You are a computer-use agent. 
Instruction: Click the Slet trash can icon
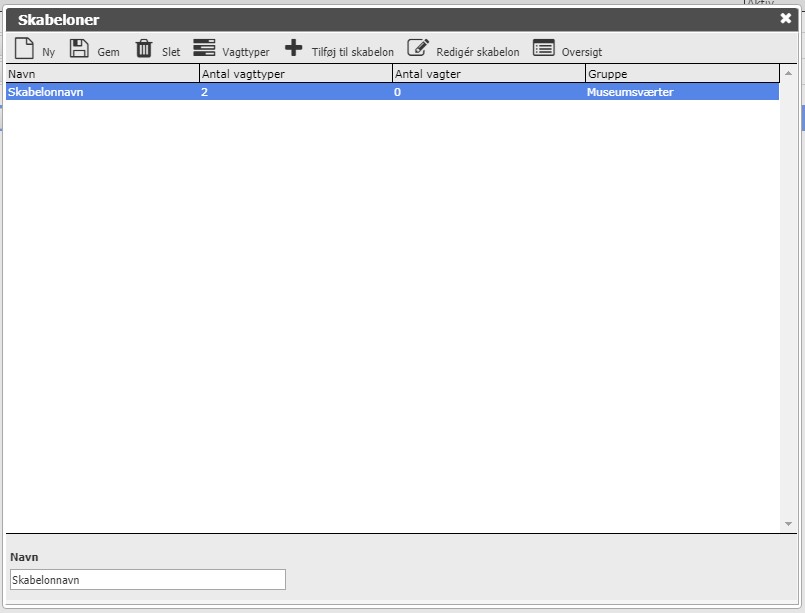click(144, 48)
